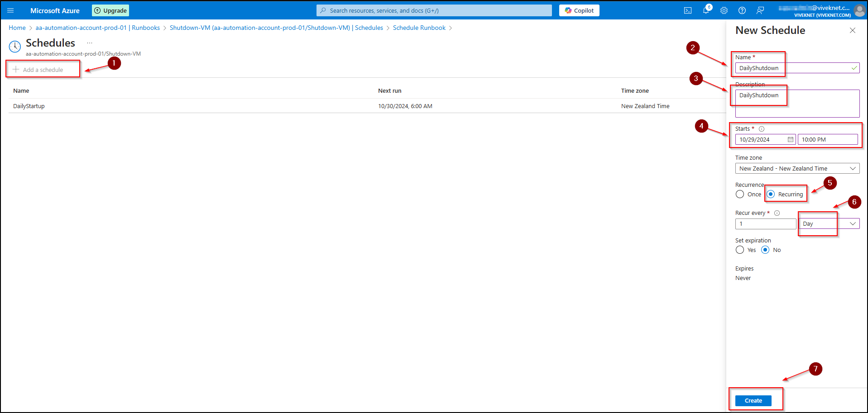Select the Recurring radio button
This screenshot has height=413, width=868.
[x=771, y=195]
